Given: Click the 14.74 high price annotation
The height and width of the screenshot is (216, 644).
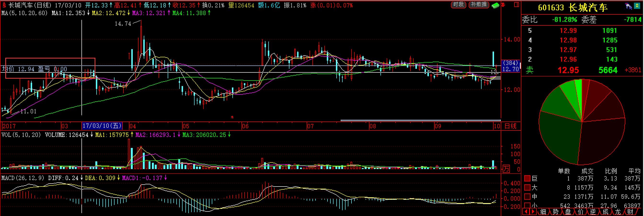Looking at the screenshot, I should (x=123, y=24).
